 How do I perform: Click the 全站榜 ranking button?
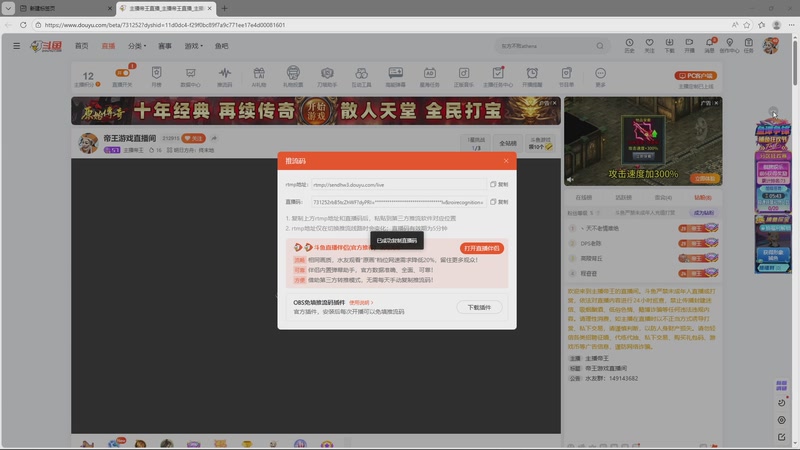(x=508, y=143)
